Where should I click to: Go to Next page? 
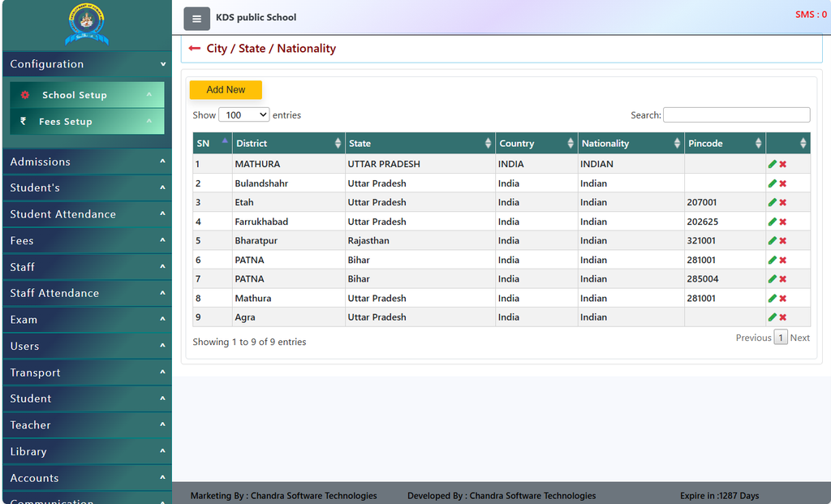799,338
